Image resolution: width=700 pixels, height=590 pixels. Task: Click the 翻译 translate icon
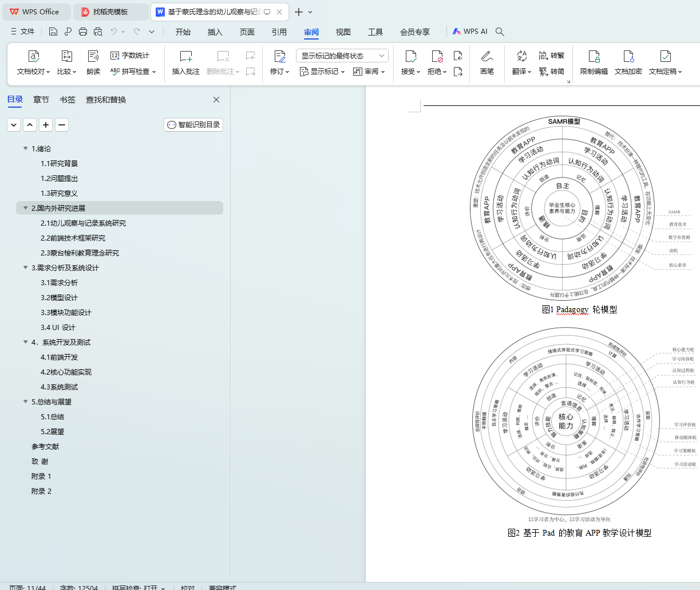coord(521,56)
